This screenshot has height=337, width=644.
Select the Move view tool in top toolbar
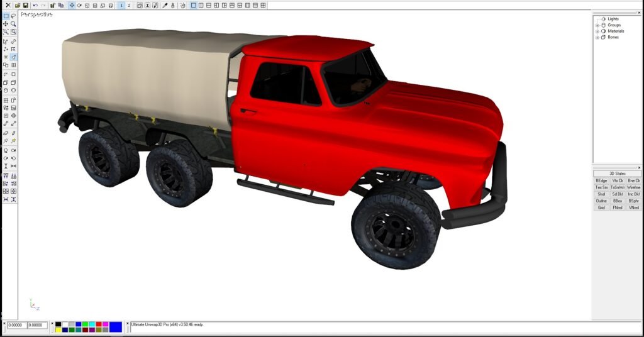[72, 5]
